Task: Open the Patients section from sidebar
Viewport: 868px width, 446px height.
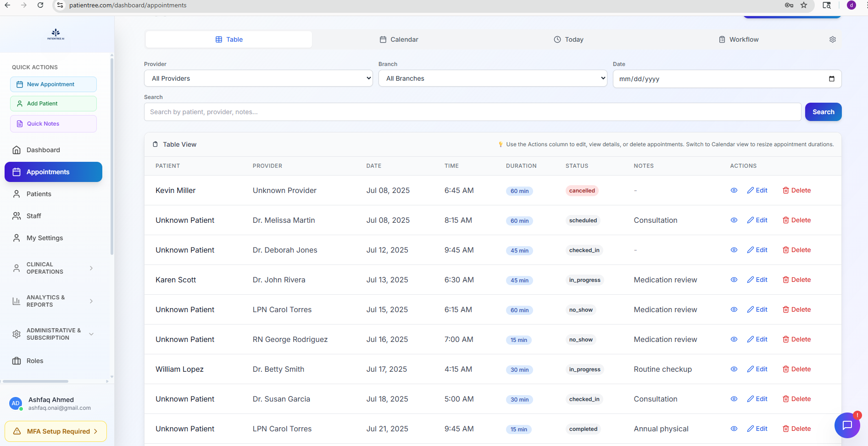Action: (x=39, y=193)
